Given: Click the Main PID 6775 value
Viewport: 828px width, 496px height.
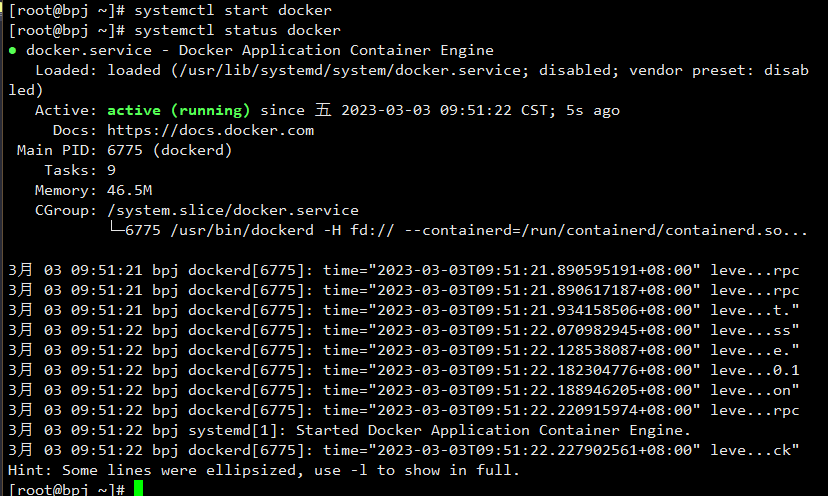Looking at the screenshot, I should tap(125, 151).
